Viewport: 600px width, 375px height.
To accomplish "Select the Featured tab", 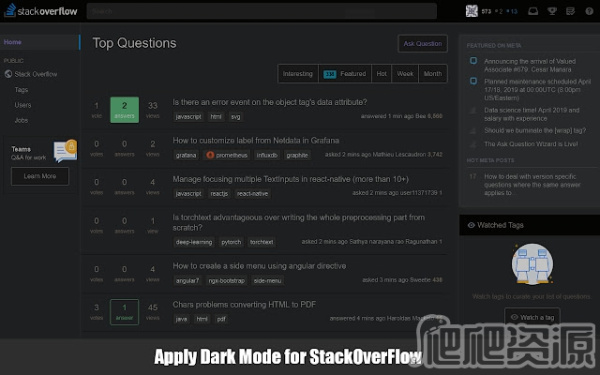I will [x=345, y=73].
